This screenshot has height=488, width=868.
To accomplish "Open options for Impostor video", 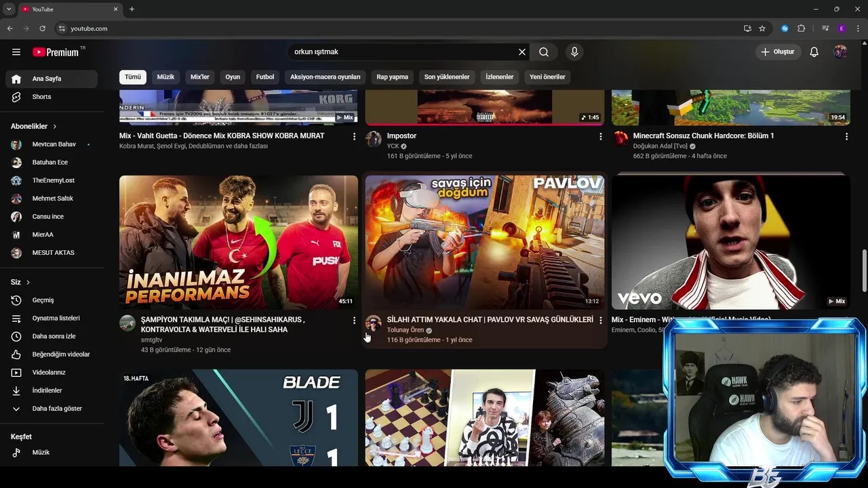I will click(x=600, y=136).
